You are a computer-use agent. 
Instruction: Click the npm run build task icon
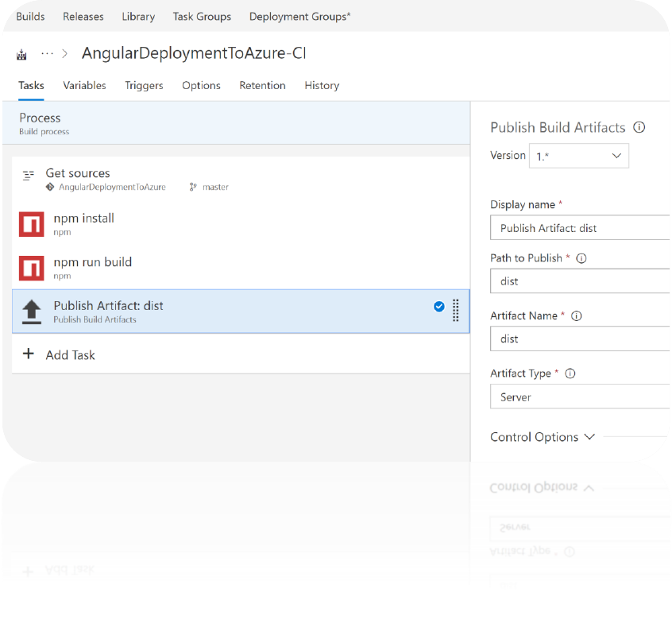point(31,268)
